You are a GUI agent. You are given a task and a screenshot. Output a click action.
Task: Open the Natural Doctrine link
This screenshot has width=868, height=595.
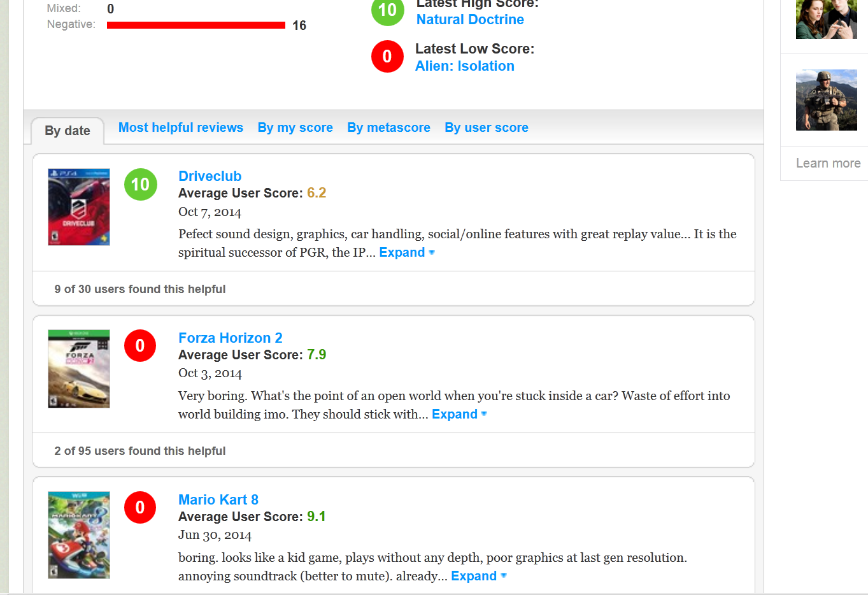(470, 20)
